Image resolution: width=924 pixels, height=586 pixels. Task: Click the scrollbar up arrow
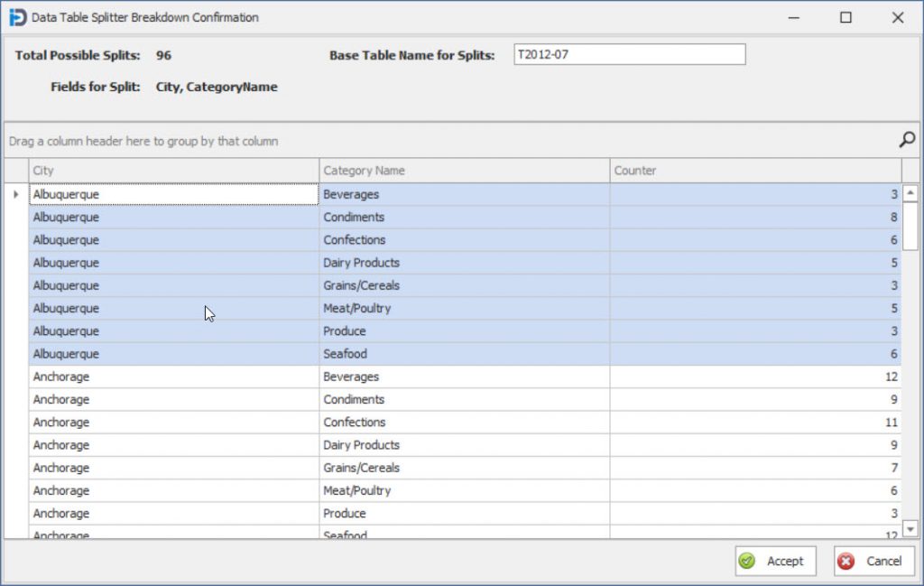point(910,193)
